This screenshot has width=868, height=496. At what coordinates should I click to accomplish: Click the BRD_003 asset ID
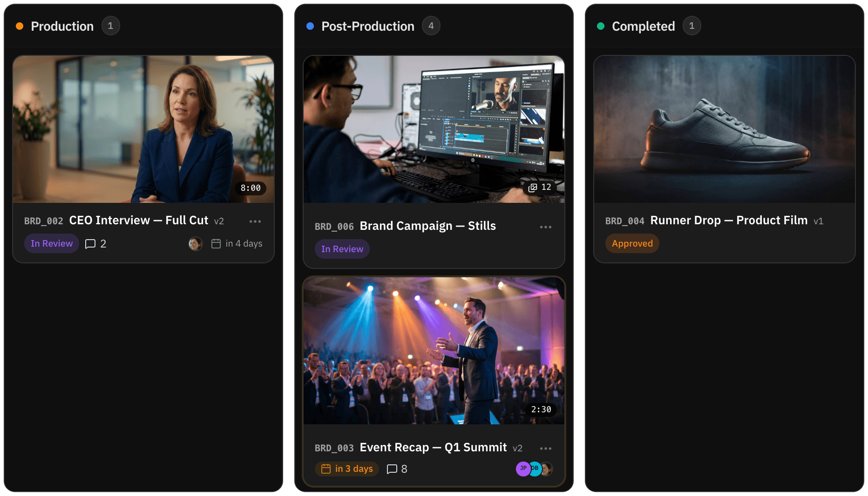334,448
